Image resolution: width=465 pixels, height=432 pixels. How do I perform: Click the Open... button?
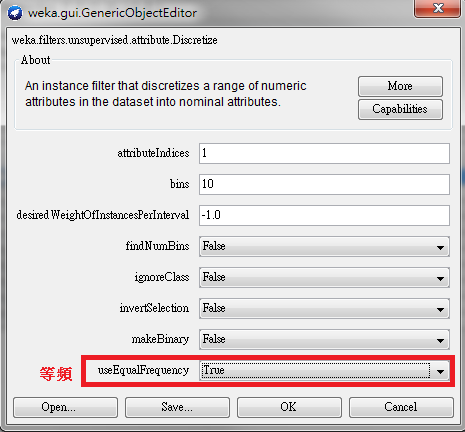[65, 407]
